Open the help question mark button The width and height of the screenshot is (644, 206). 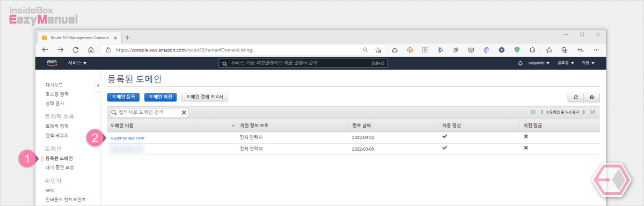591,97
